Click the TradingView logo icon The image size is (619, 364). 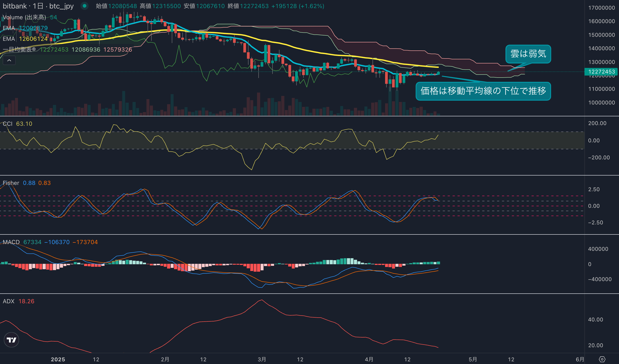coord(11,340)
